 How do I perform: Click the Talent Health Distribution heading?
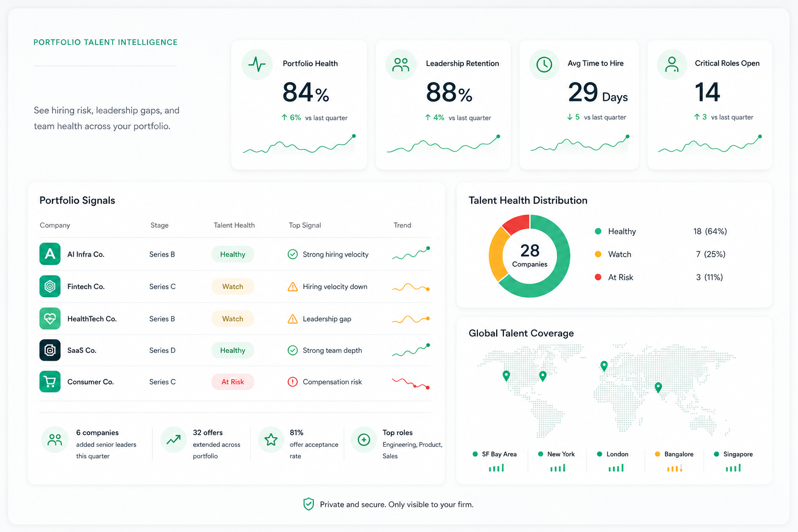[528, 201]
